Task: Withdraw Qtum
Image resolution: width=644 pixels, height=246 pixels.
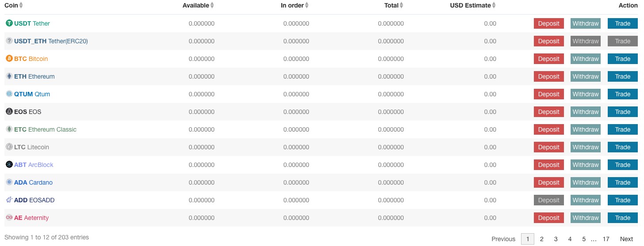Action: coord(586,94)
